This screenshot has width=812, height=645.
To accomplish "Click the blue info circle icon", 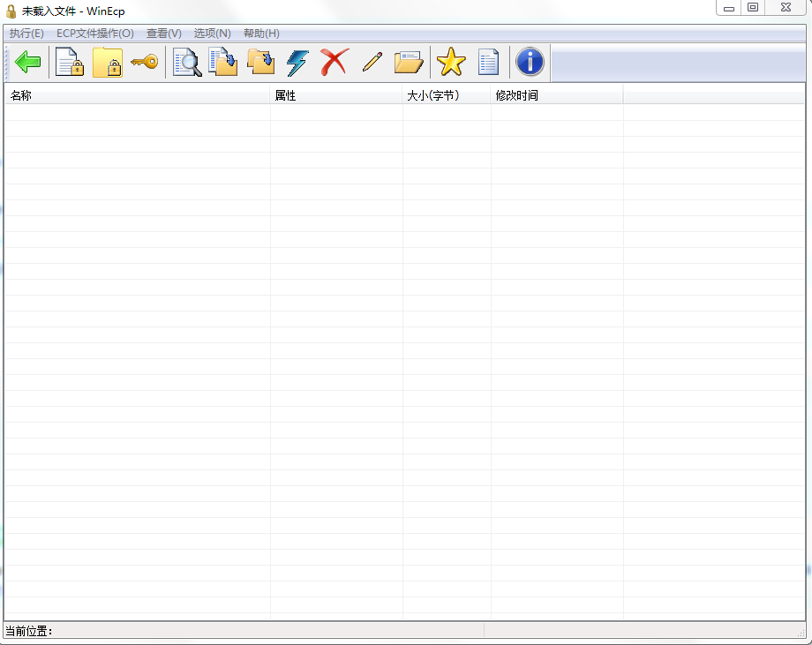I will (530, 63).
